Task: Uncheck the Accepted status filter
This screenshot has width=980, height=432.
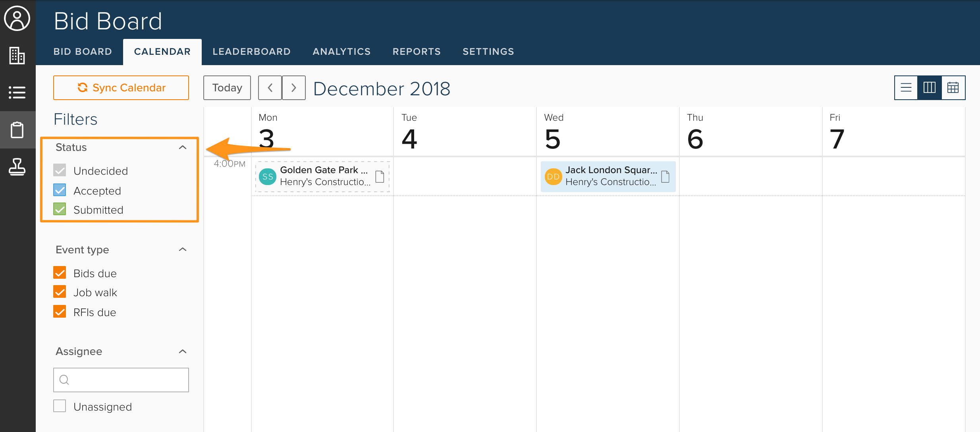Action: (60, 190)
